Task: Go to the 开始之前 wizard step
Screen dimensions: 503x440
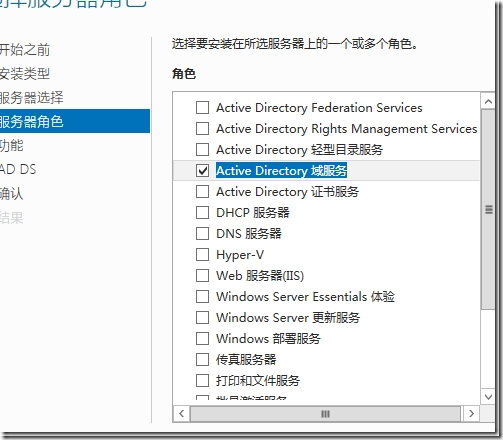Action: (25, 50)
